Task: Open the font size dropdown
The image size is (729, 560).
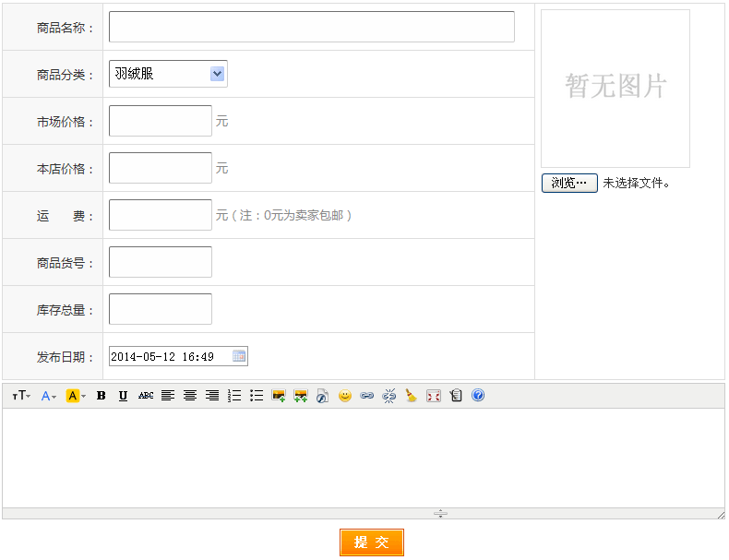Action: (x=21, y=396)
